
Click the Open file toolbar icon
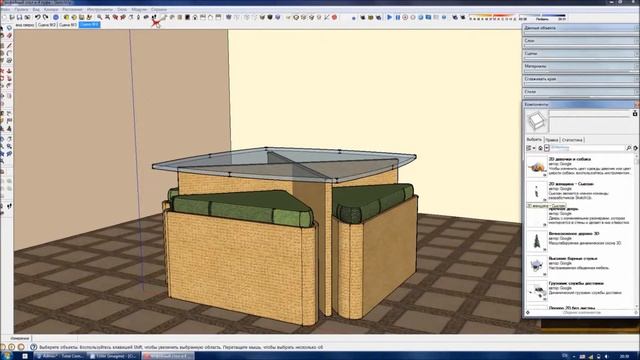(x=12, y=17)
